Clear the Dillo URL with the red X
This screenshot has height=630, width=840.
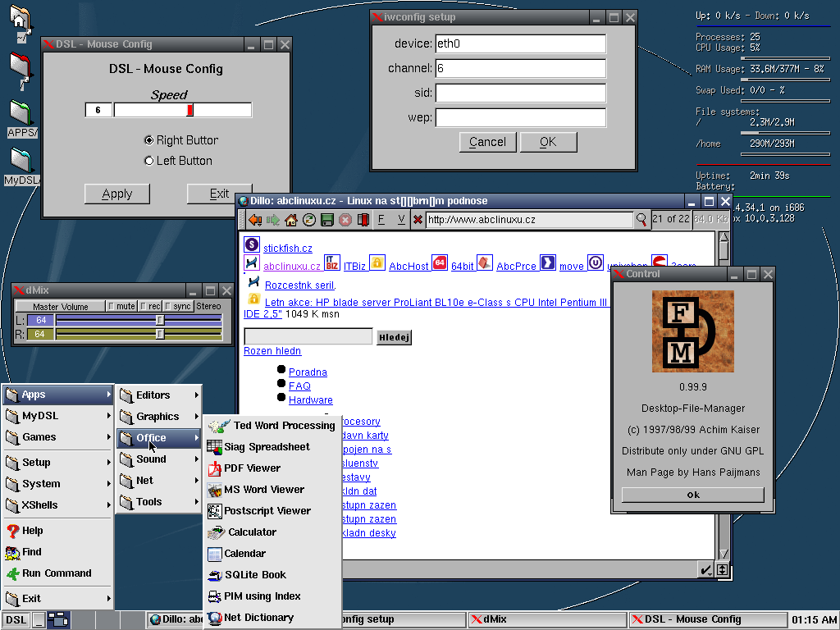[x=418, y=220]
